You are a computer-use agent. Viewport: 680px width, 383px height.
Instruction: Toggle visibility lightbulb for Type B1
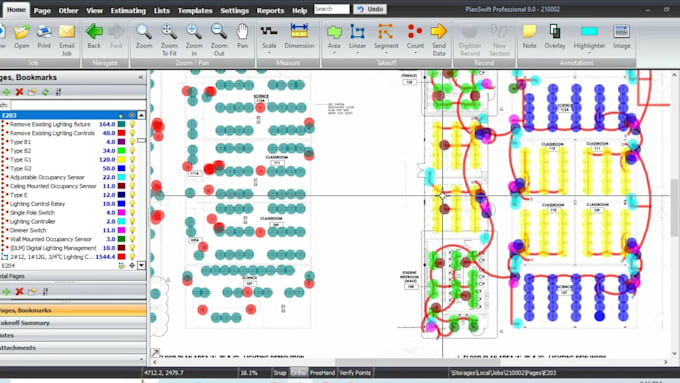[x=132, y=142]
